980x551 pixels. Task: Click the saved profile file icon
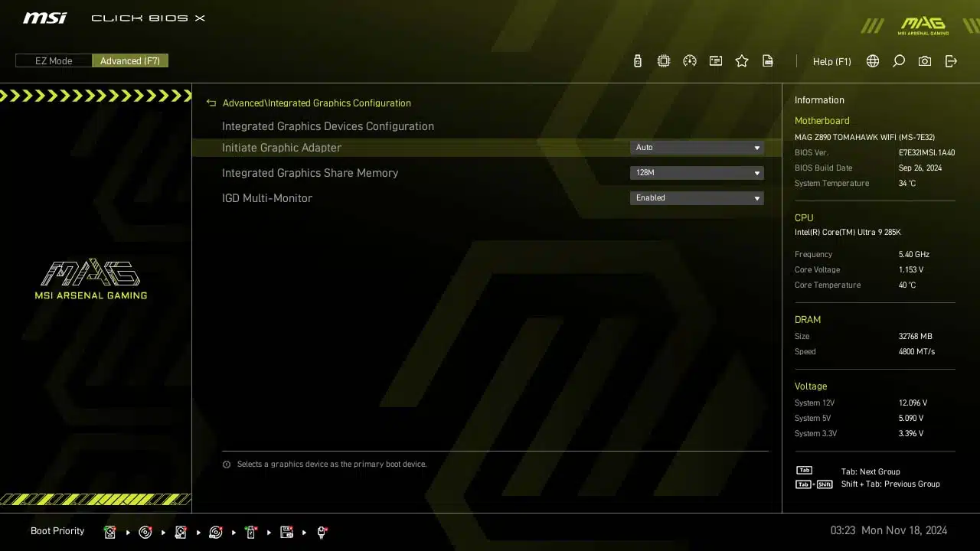768,61
